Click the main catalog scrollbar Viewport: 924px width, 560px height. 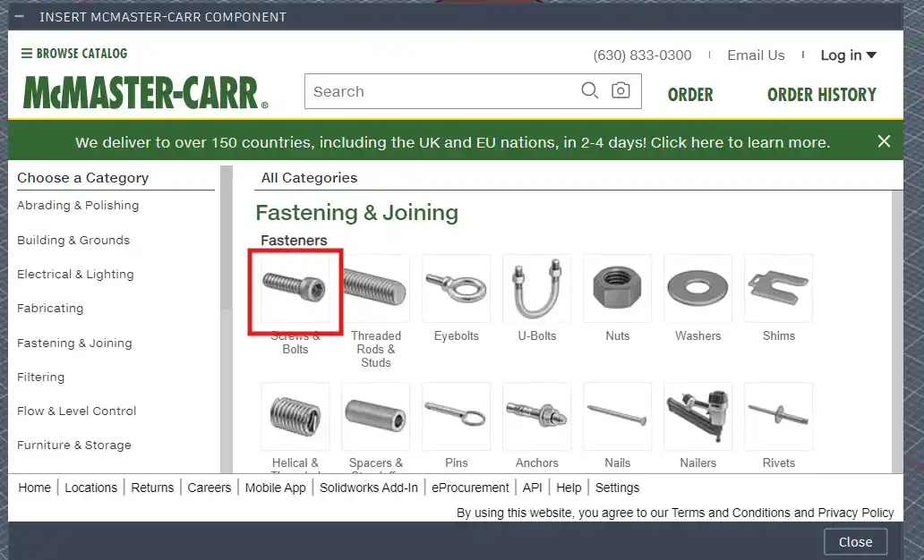click(897, 332)
